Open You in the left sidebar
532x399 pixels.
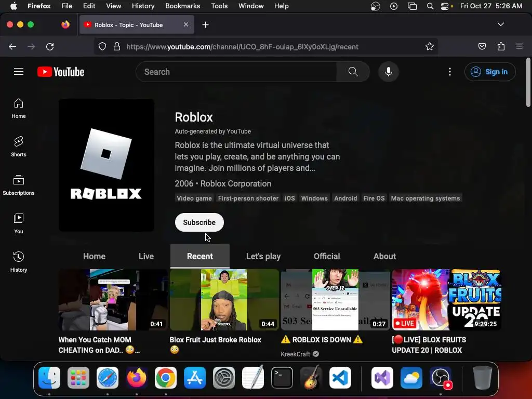pyautogui.click(x=19, y=223)
